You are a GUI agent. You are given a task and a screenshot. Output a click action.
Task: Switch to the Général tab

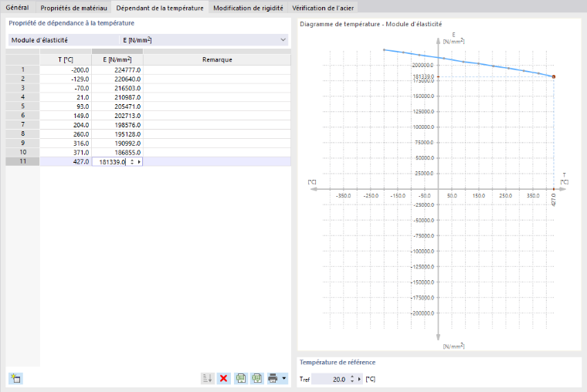click(x=17, y=8)
